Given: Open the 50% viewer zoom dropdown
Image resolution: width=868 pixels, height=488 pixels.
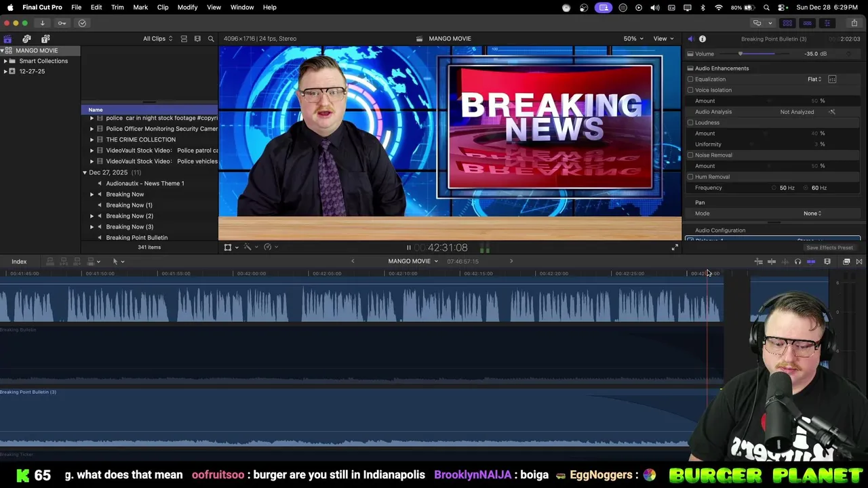Looking at the screenshot, I should pos(633,39).
